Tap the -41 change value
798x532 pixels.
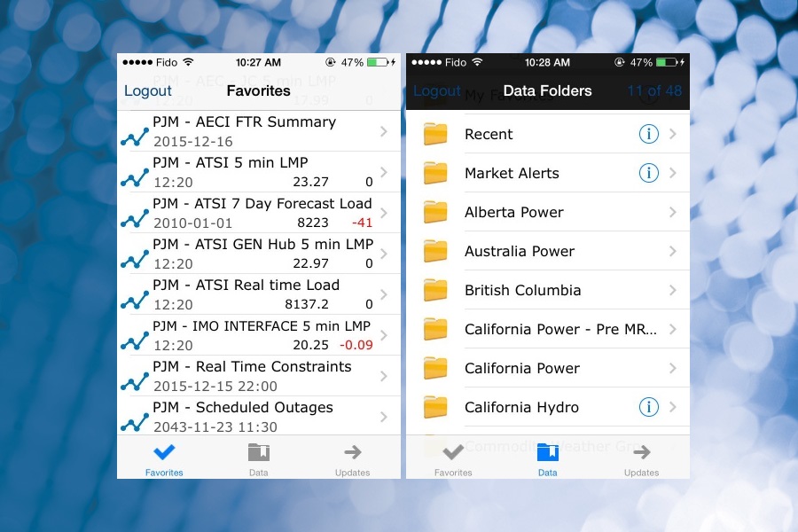tap(362, 223)
